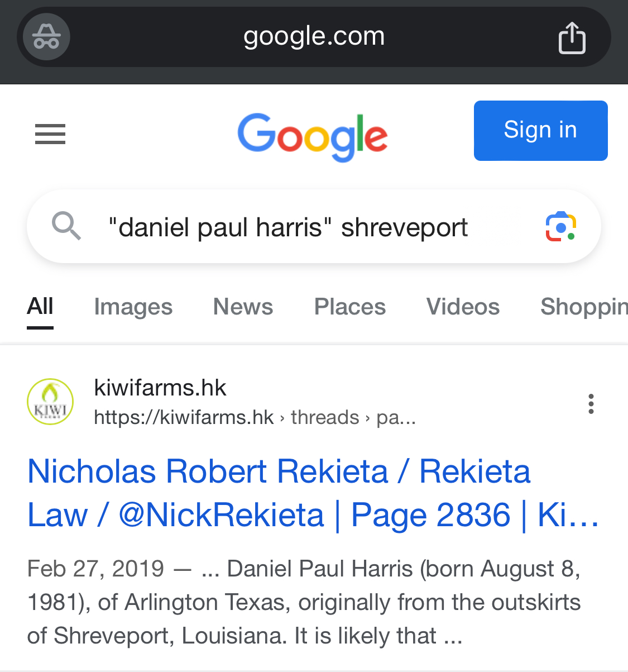Screen dimensions: 628x672
Task: Click the Kiwi Farms favicon
Action: point(50,402)
